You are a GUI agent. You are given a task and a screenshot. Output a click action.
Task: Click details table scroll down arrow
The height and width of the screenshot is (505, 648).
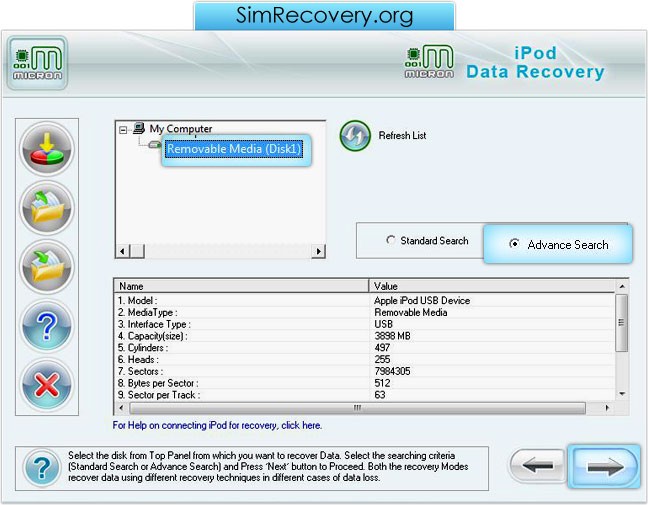[x=622, y=394]
